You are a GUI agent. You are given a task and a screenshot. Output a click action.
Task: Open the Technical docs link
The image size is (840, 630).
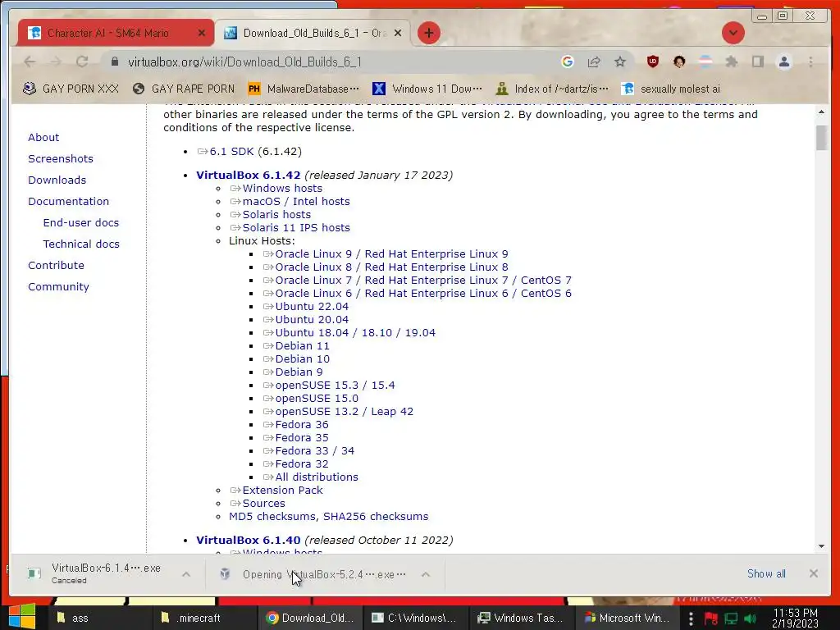point(81,244)
